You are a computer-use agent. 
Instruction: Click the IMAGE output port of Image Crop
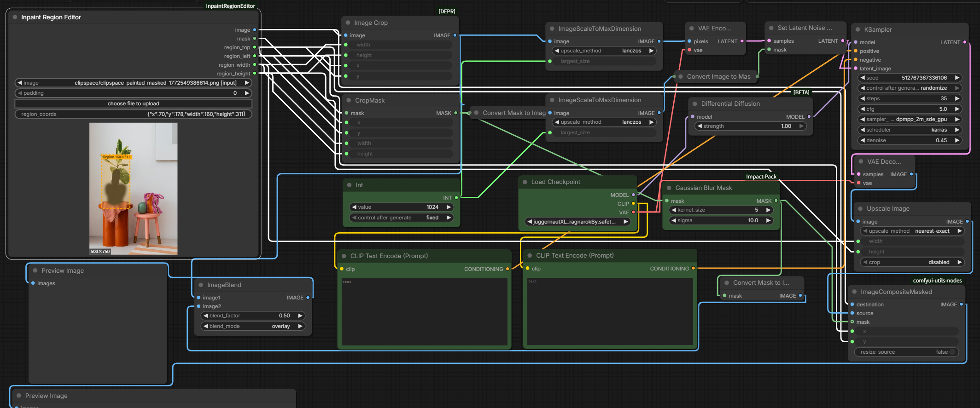[x=455, y=35]
